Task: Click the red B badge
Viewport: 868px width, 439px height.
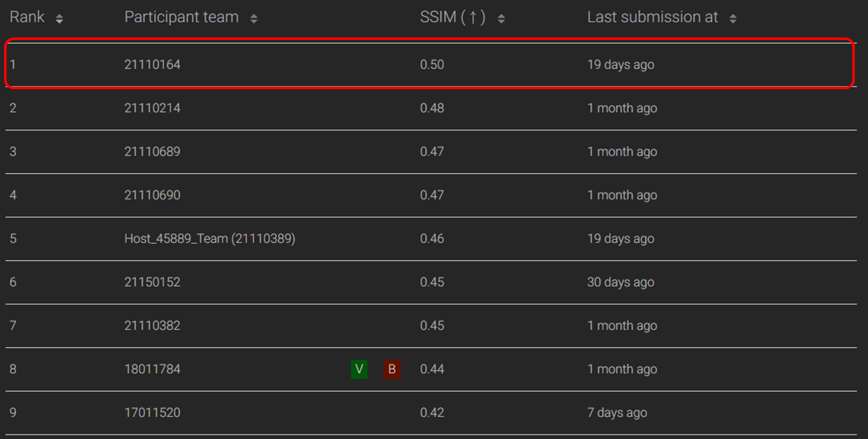Action: tap(392, 369)
